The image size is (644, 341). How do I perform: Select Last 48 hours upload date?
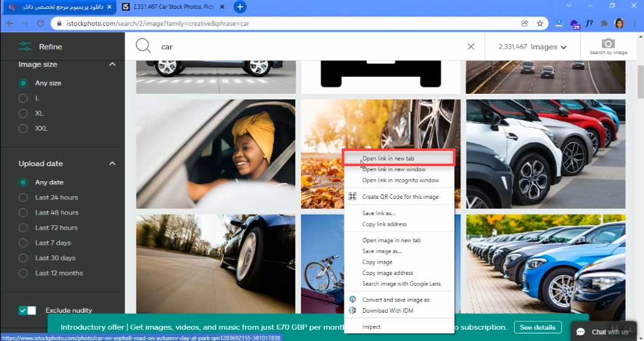tap(23, 213)
